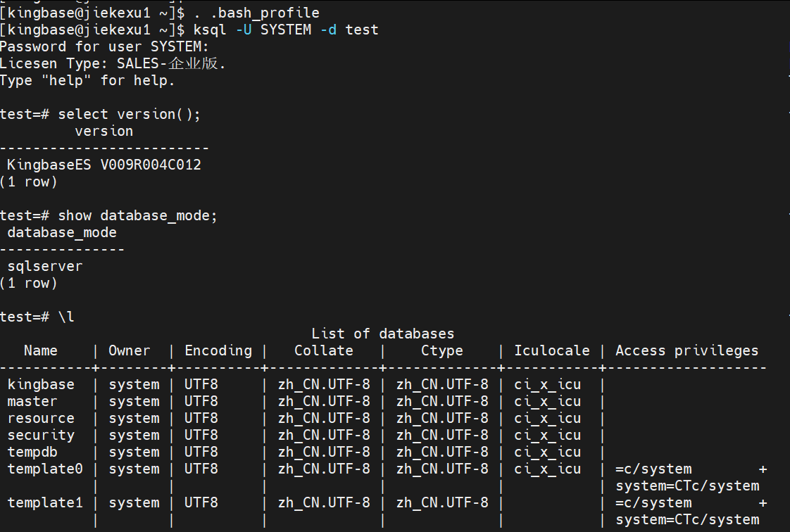Click the "ksql -U SYSTEM -d test" command

click(286, 30)
